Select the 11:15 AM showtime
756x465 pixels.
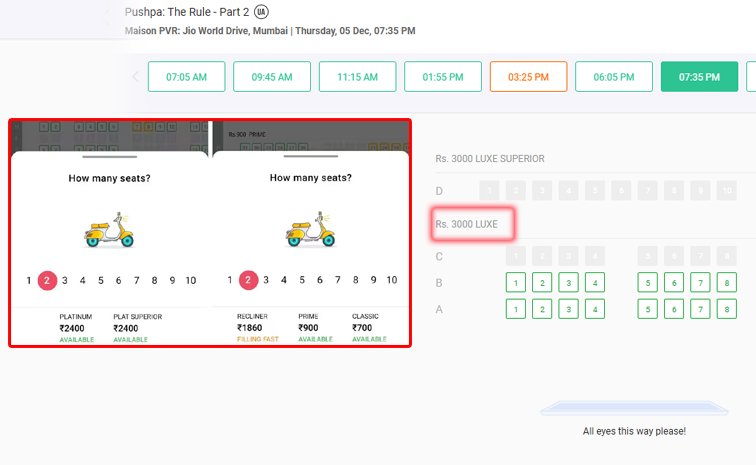[357, 77]
